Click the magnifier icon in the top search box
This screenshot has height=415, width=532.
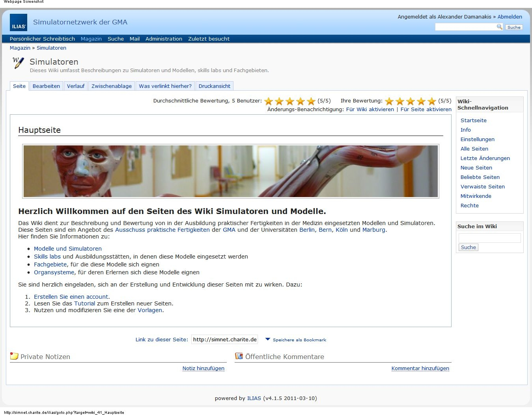[x=499, y=27]
